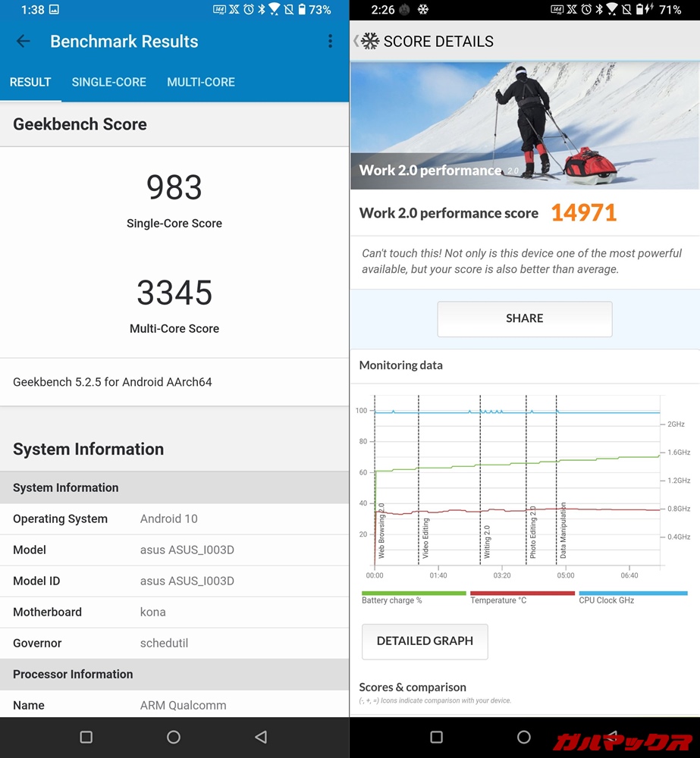Tap the Model ID row in System Information
This screenshot has width=700, height=758.
tap(174, 581)
